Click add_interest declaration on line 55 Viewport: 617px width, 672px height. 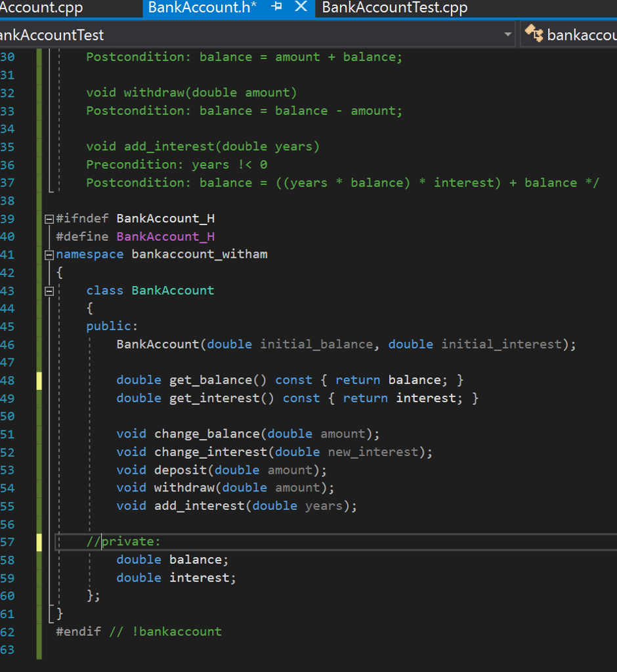[x=237, y=506]
